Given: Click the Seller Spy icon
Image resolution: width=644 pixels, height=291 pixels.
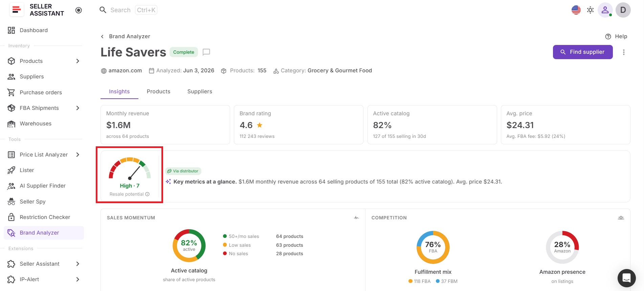Looking at the screenshot, I should (x=11, y=202).
